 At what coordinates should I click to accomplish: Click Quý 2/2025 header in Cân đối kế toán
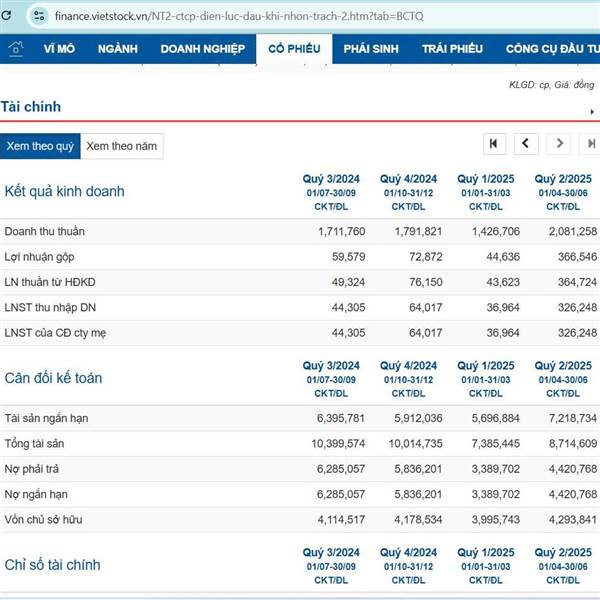(x=563, y=365)
